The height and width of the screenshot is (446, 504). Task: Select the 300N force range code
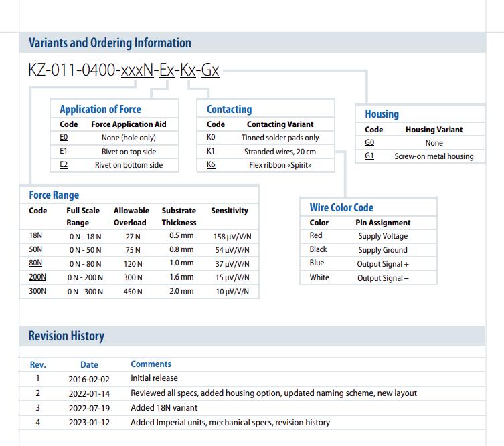[37, 291]
